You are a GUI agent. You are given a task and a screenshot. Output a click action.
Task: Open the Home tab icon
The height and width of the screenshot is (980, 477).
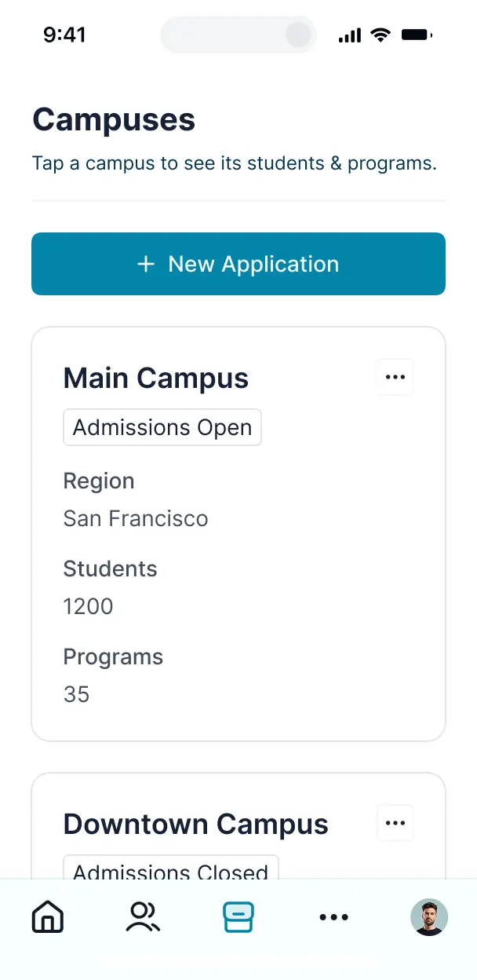point(48,916)
